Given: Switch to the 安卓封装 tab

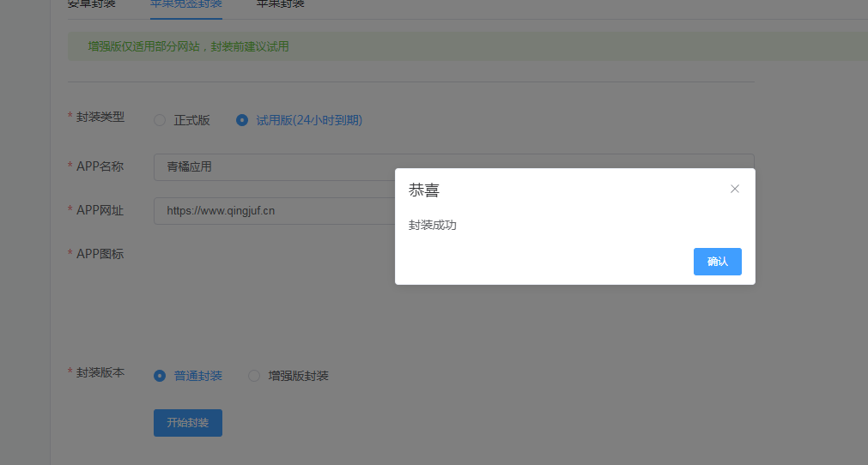Looking at the screenshot, I should point(92,4).
